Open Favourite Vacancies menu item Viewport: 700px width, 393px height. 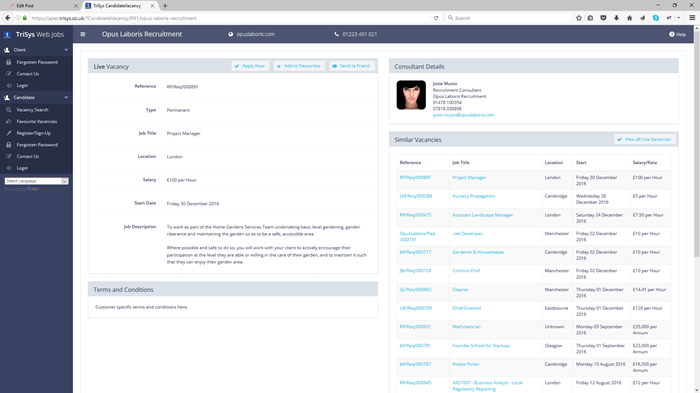coord(37,121)
